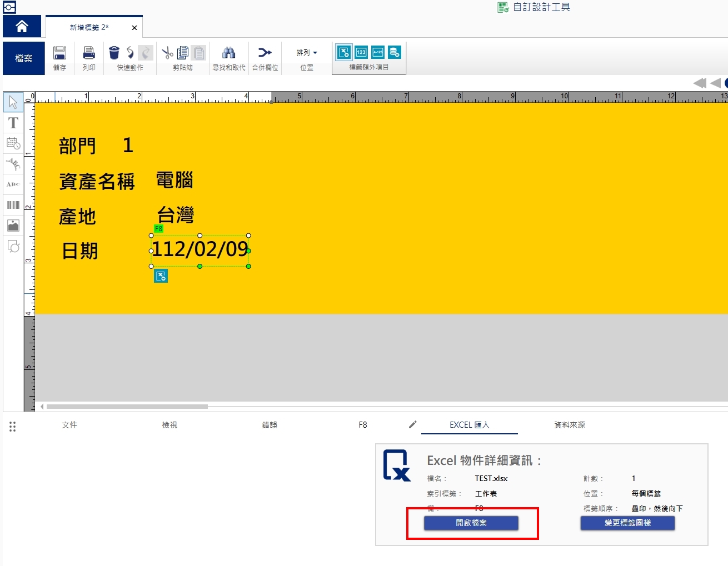Select the Text (T) tool
The height and width of the screenshot is (566, 728).
(x=13, y=123)
